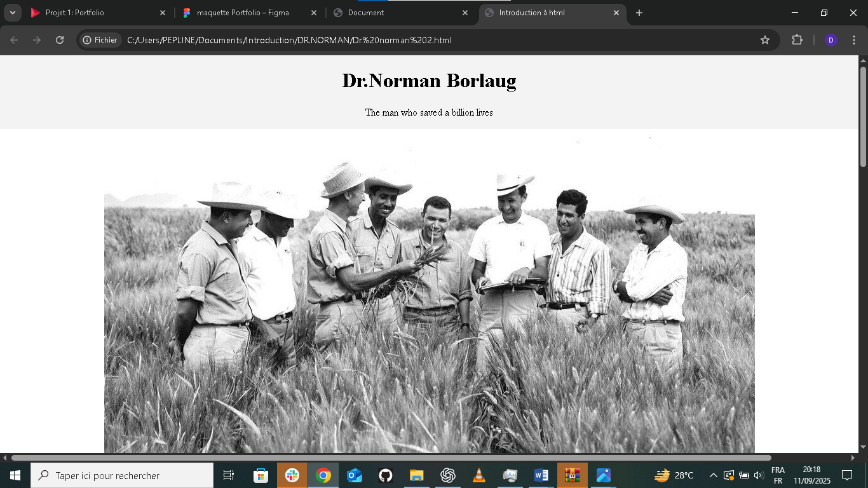
Task: Expand the tab search dropdown arrow
Action: (12, 13)
